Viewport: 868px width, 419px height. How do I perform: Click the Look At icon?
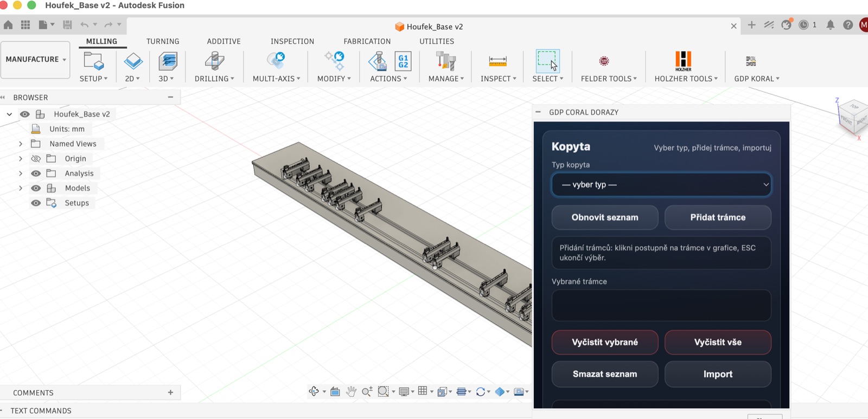335,391
